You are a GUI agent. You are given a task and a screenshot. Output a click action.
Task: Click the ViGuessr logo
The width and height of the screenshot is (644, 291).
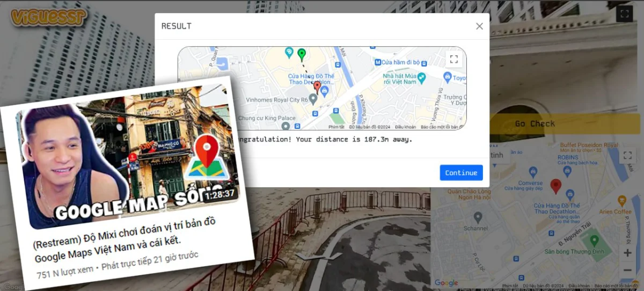(x=49, y=17)
